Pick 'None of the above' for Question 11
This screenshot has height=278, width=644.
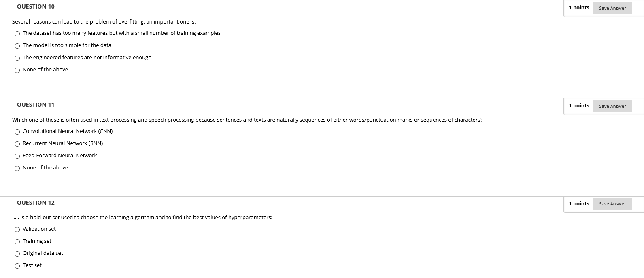[x=17, y=168]
